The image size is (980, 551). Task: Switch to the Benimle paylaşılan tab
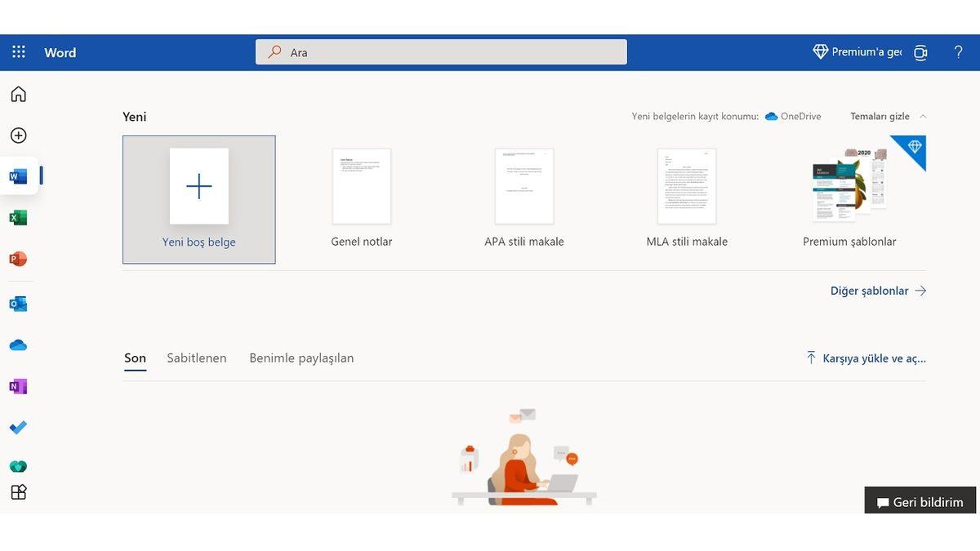click(302, 358)
